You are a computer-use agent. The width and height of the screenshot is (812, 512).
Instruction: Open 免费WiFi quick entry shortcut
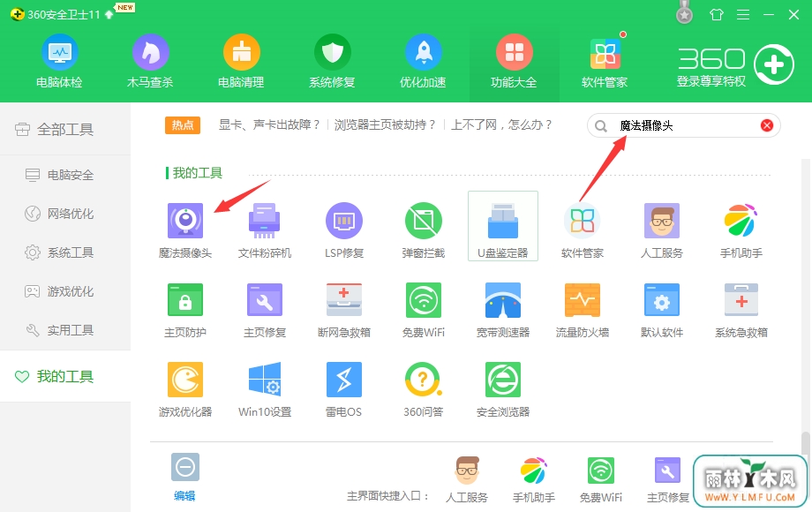pyautogui.click(x=601, y=479)
